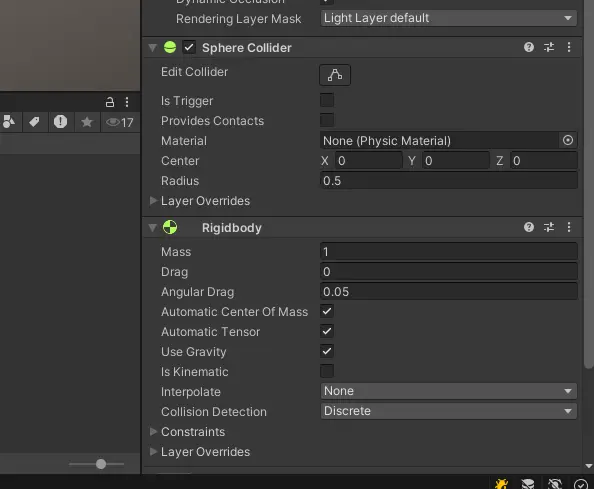Viewport: 594px width, 489px height.
Task: Enable Provides Contacts checkbox
Action: [327, 120]
